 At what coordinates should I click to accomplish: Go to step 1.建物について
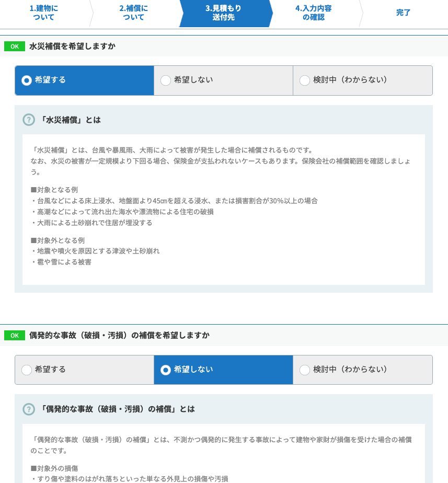click(x=44, y=13)
